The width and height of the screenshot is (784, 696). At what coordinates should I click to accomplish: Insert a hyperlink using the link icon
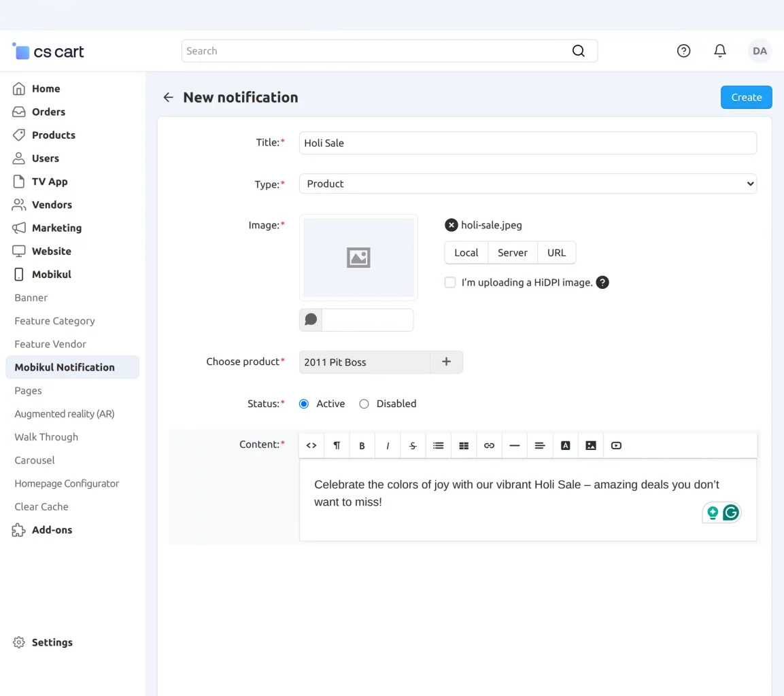(489, 445)
